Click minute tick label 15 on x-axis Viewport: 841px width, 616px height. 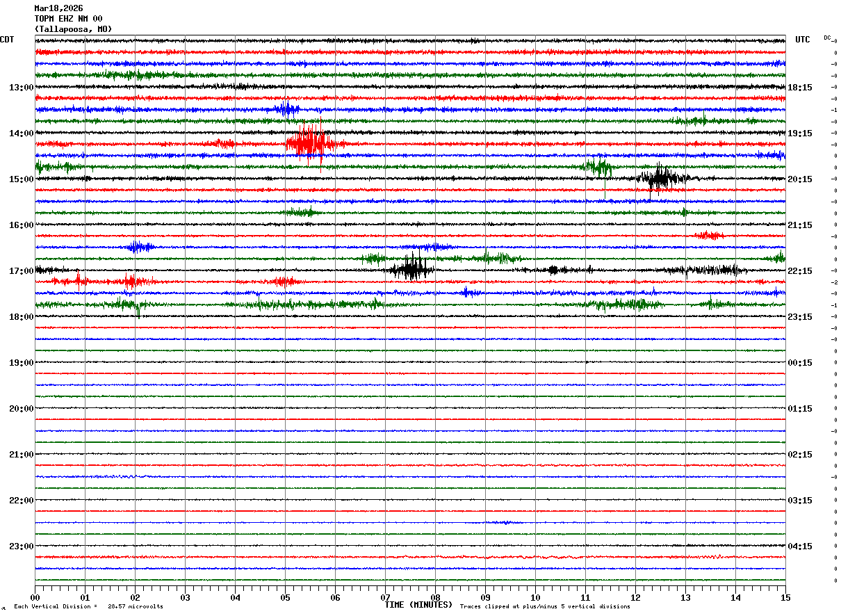click(x=785, y=598)
